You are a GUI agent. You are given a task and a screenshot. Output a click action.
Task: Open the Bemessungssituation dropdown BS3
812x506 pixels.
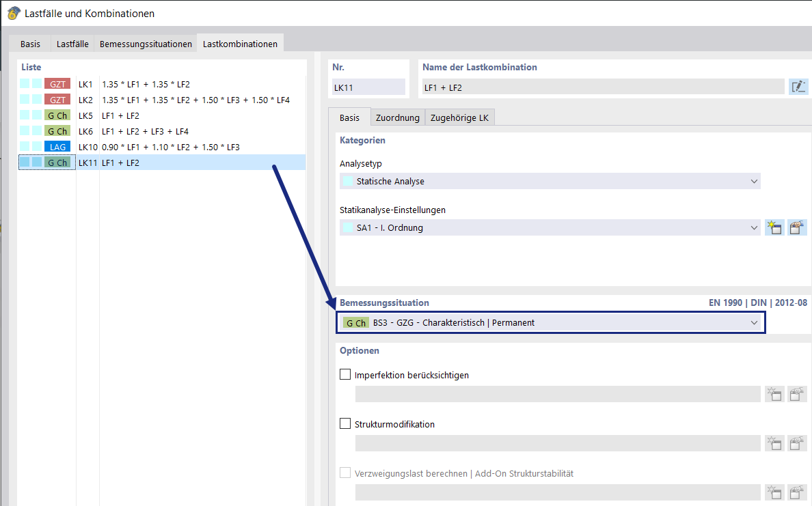point(550,322)
